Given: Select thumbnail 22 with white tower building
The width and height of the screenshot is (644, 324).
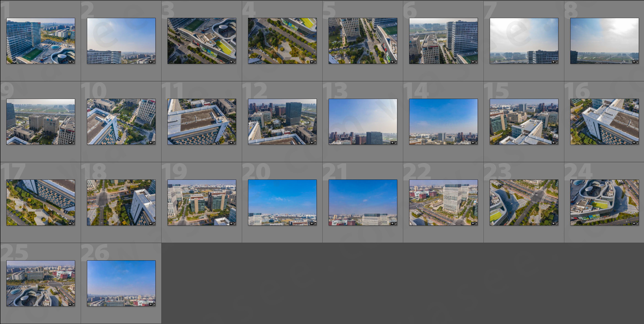Looking at the screenshot, I should [443, 202].
